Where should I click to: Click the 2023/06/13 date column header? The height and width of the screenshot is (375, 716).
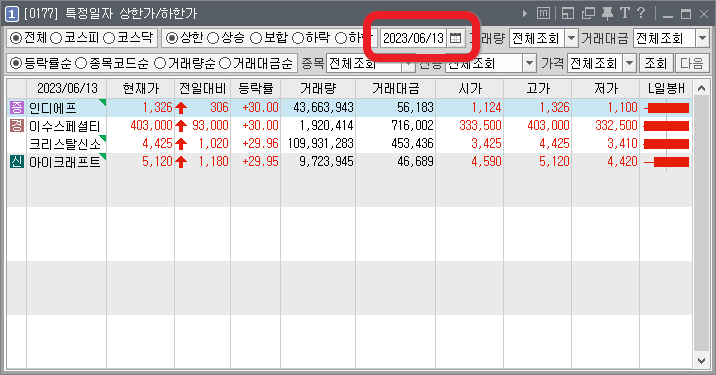(67, 88)
